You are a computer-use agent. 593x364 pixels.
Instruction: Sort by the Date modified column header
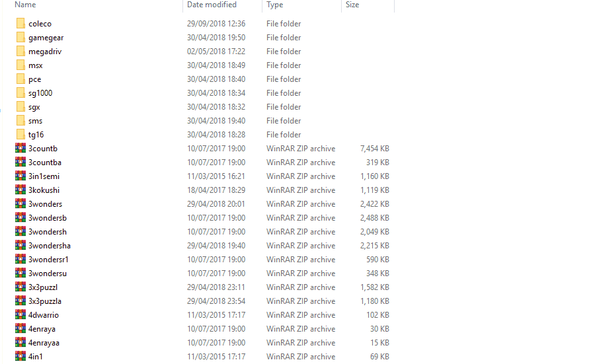point(212,5)
